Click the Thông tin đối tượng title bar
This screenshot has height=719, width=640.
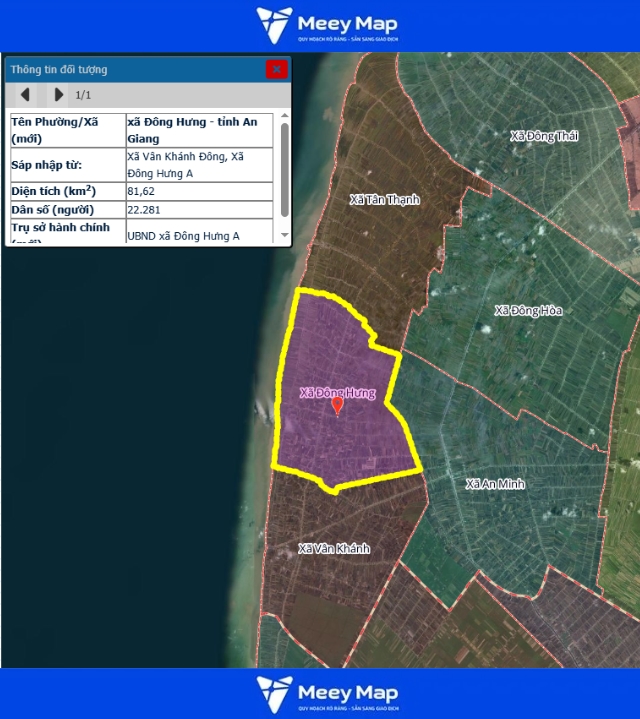point(130,69)
